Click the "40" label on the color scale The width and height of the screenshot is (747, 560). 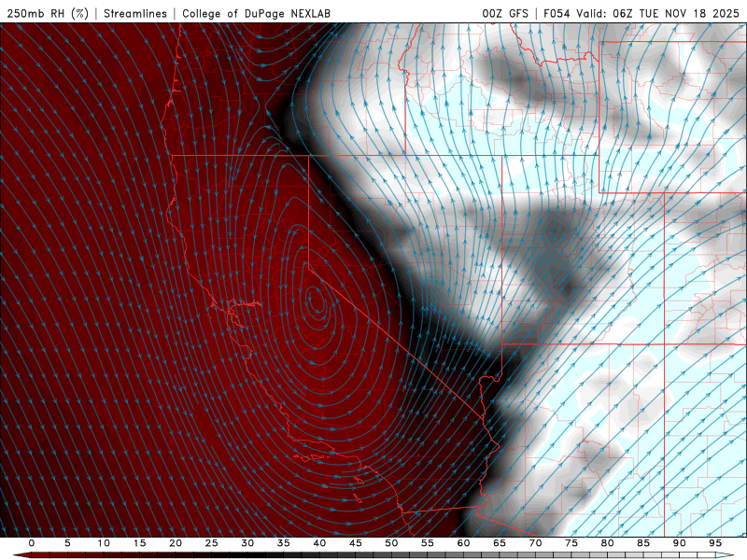click(319, 543)
